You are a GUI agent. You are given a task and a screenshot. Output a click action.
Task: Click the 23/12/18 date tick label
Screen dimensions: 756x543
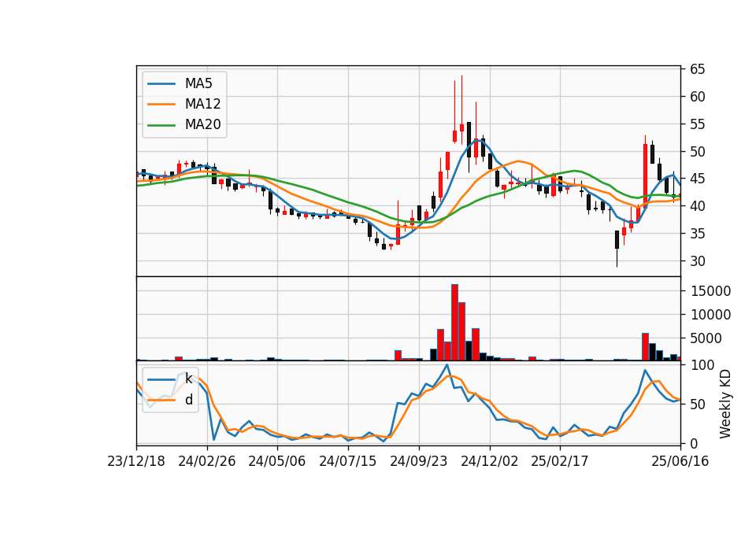136,461
